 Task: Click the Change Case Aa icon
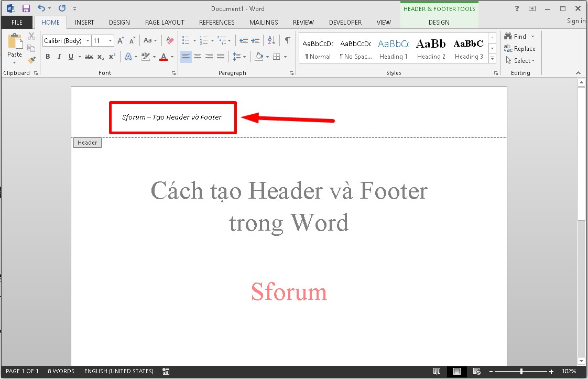[148, 40]
